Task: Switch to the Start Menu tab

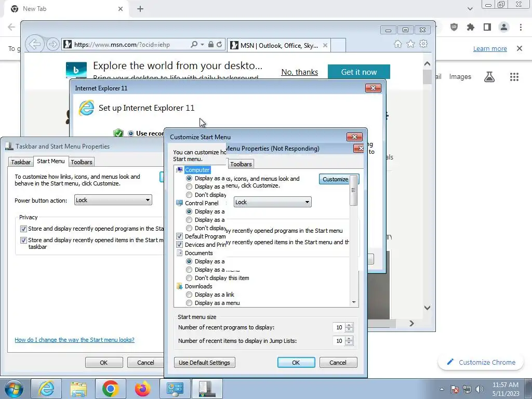Action: tap(50, 161)
